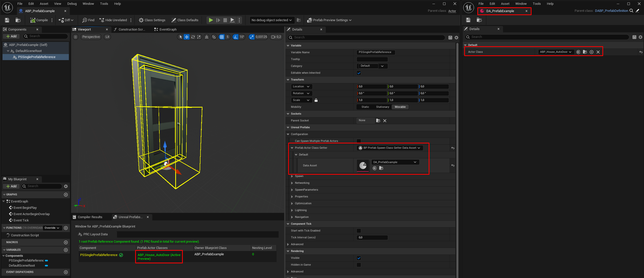Open Class Defaults

pos(185,20)
